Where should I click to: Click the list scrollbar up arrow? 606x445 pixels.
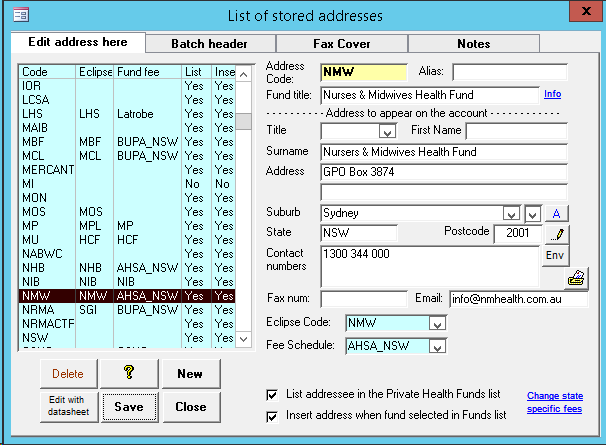pos(243,74)
